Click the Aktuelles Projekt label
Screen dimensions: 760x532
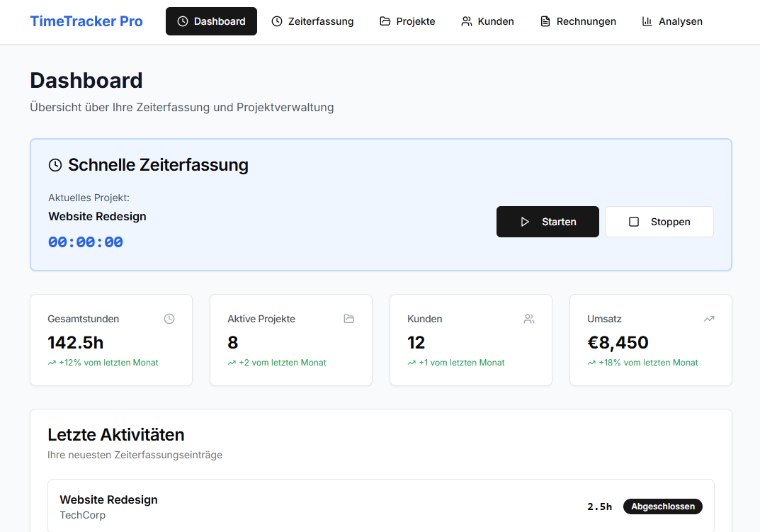89,198
